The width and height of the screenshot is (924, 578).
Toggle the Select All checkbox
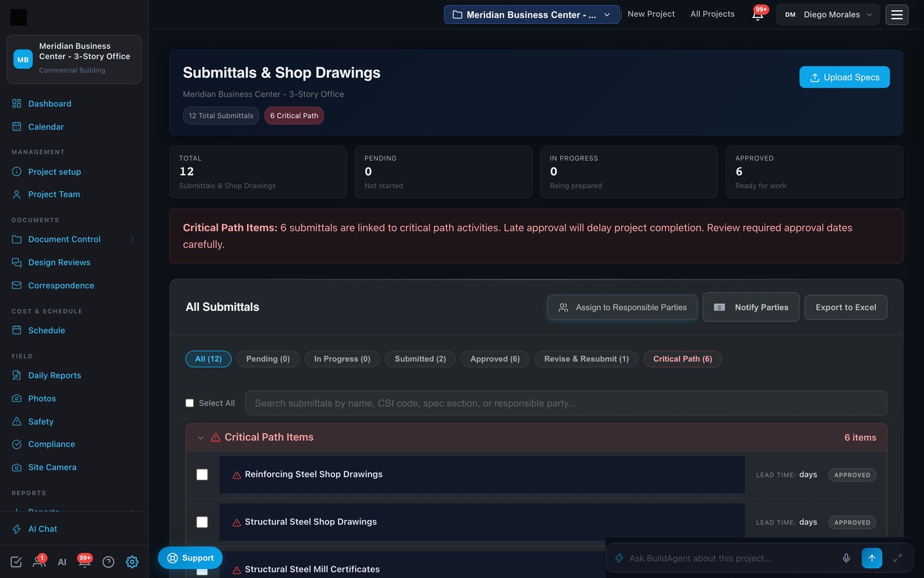189,403
